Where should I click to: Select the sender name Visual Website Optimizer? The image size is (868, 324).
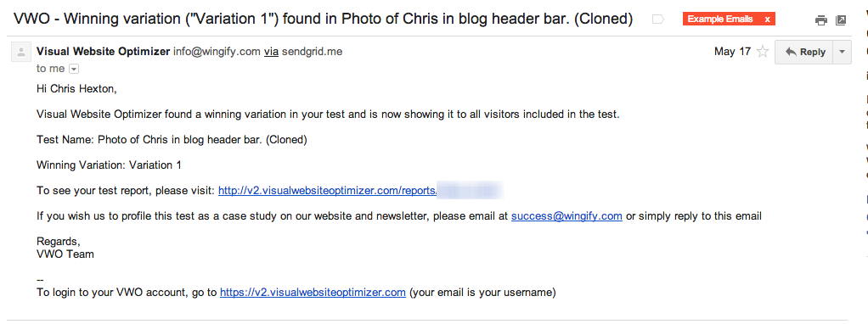point(103,52)
